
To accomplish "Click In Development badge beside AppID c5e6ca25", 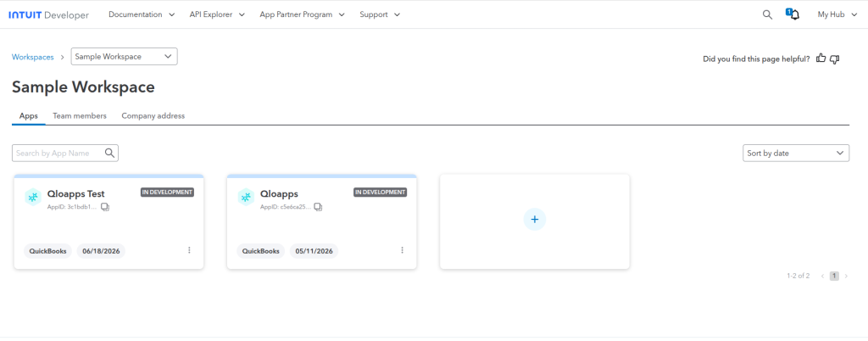I will coord(381,192).
